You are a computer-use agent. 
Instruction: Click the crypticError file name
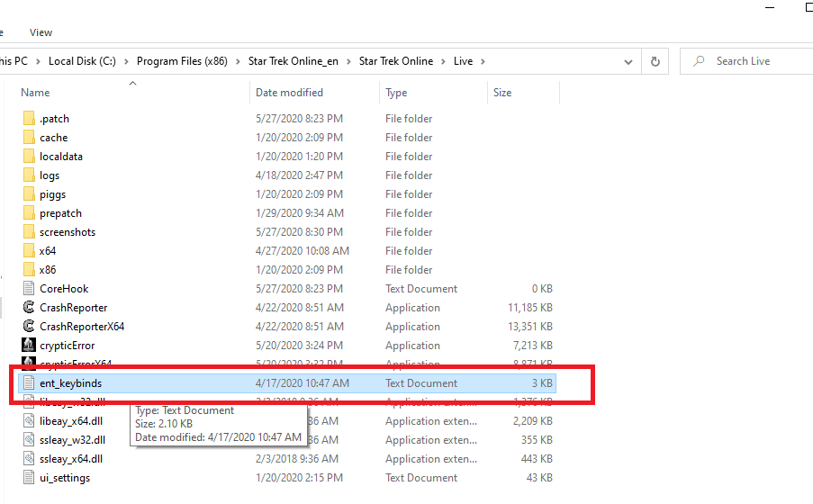pos(68,346)
